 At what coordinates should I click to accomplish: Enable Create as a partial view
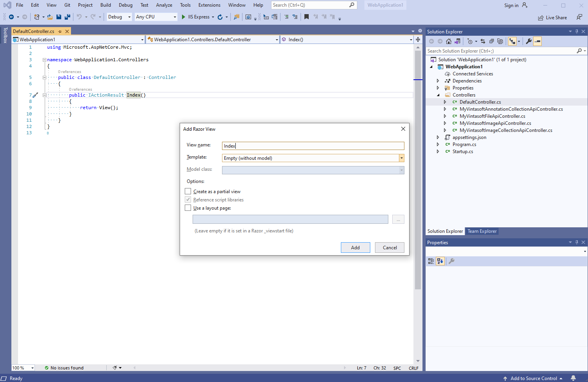[x=188, y=192]
